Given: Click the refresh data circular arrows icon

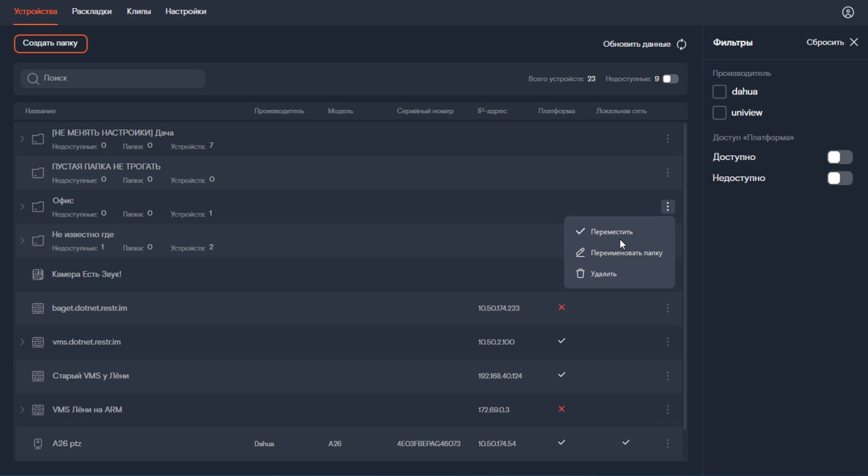Looking at the screenshot, I should coord(682,44).
